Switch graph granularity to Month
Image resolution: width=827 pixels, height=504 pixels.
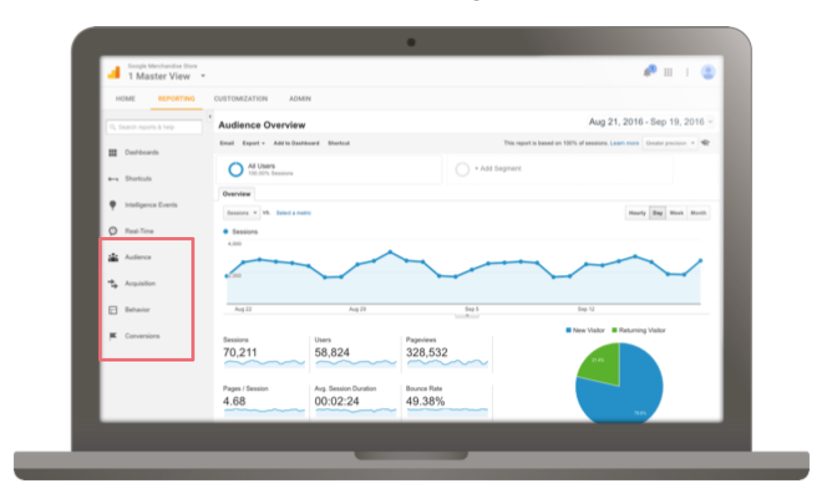[x=698, y=213]
